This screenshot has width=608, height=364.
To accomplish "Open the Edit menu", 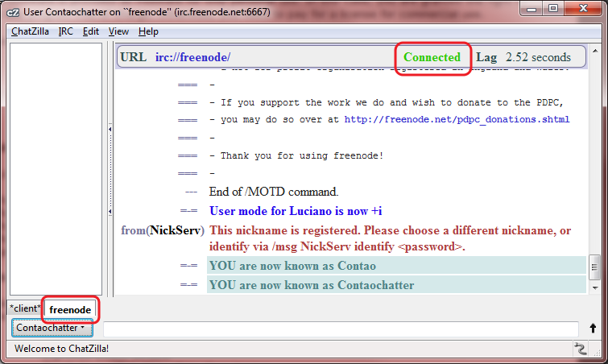I will 91,31.
